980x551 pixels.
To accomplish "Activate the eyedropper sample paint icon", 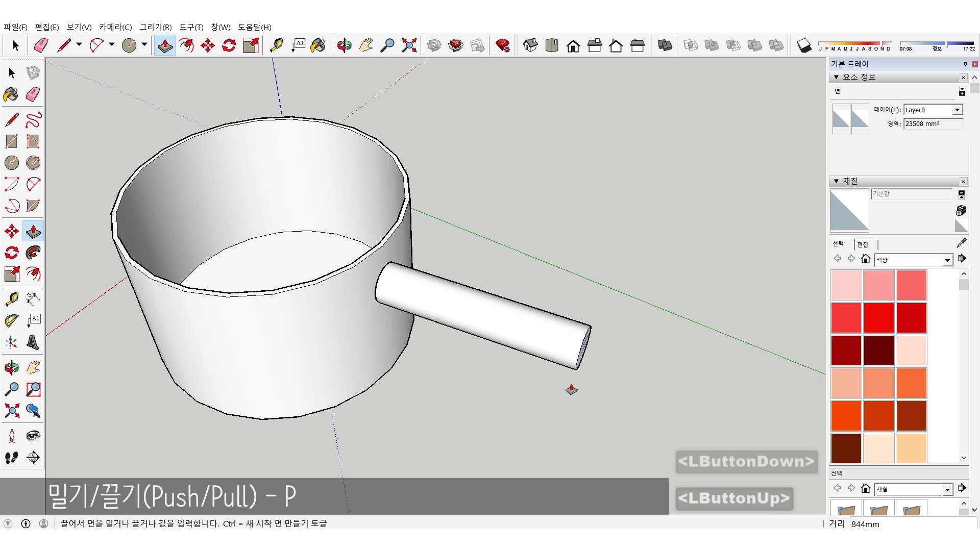I will pyautogui.click(x=961, y=243).
